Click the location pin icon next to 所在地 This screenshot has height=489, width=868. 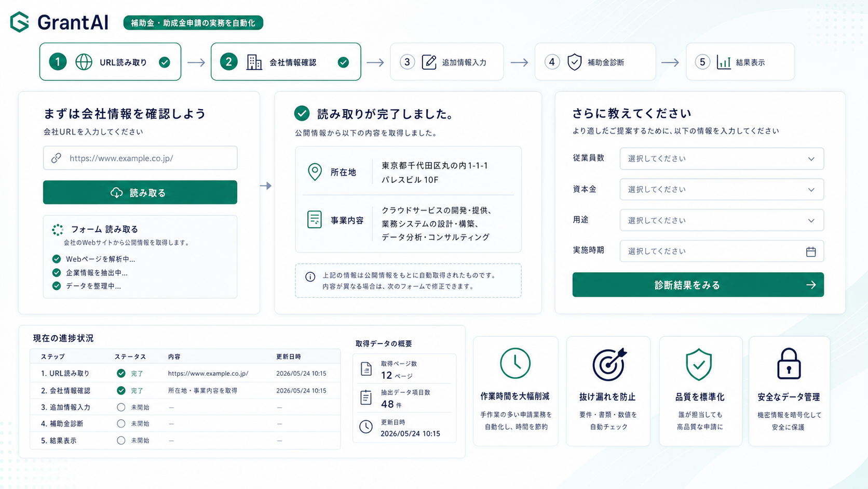pos(315,172)
